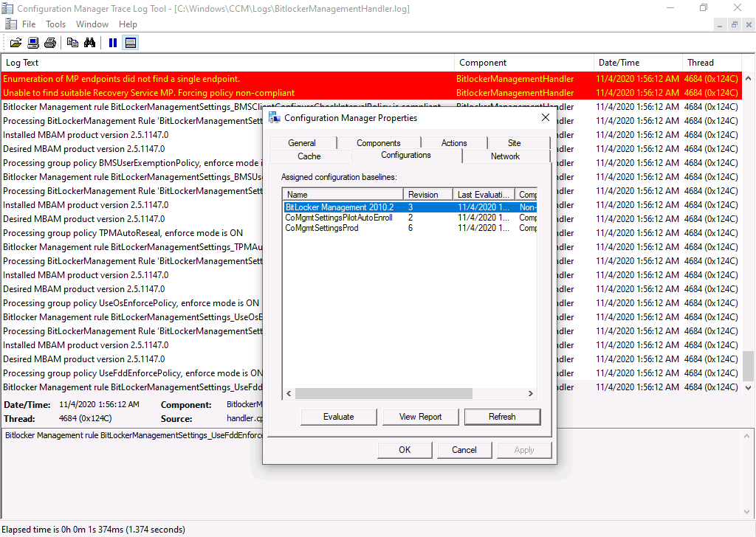Restore the inner log document window
This screenshot has width=756, height=537.
point(735,24)
